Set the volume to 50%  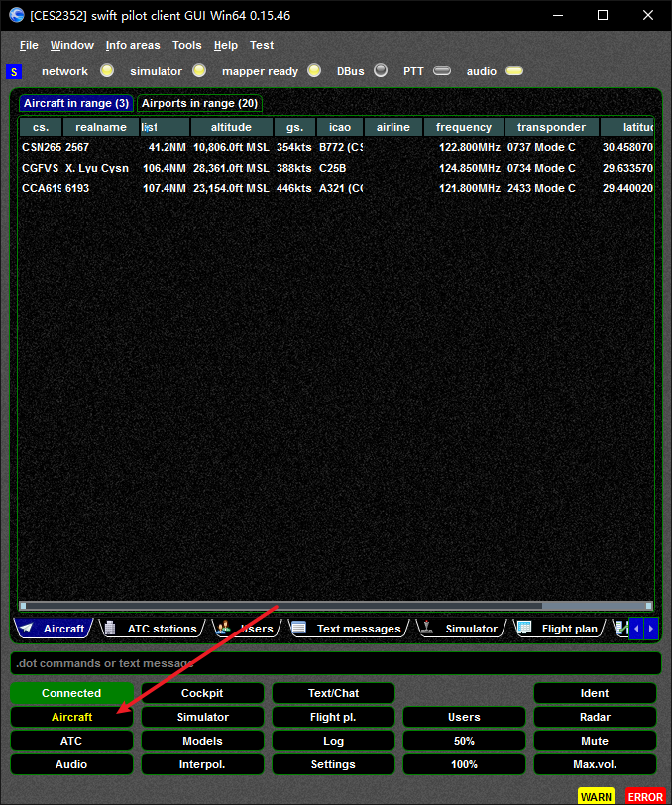pyautogui.click(x=464, y=741)
